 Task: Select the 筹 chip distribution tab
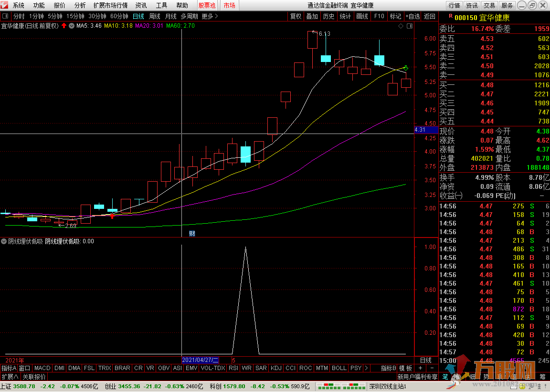tap(543, 377)
